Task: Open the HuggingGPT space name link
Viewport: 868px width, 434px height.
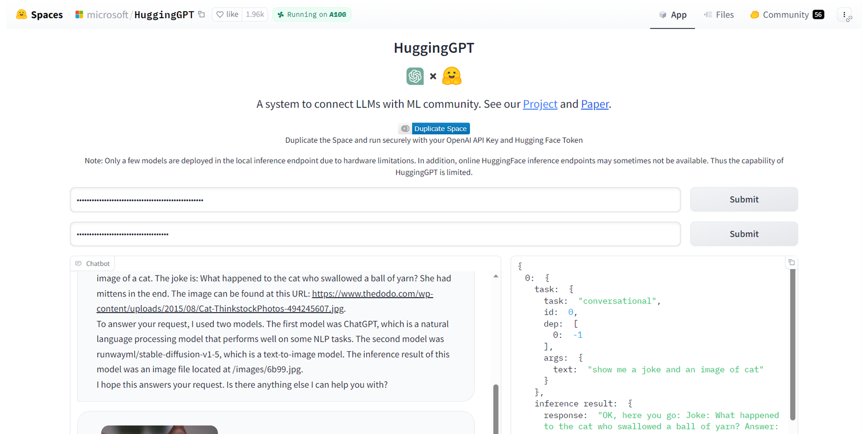Action: 164,15
